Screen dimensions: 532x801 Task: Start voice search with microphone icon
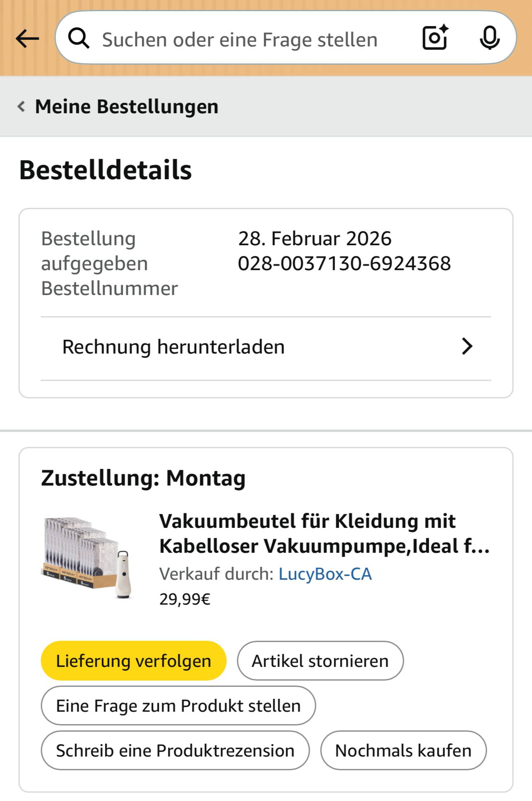click(489, 38)
